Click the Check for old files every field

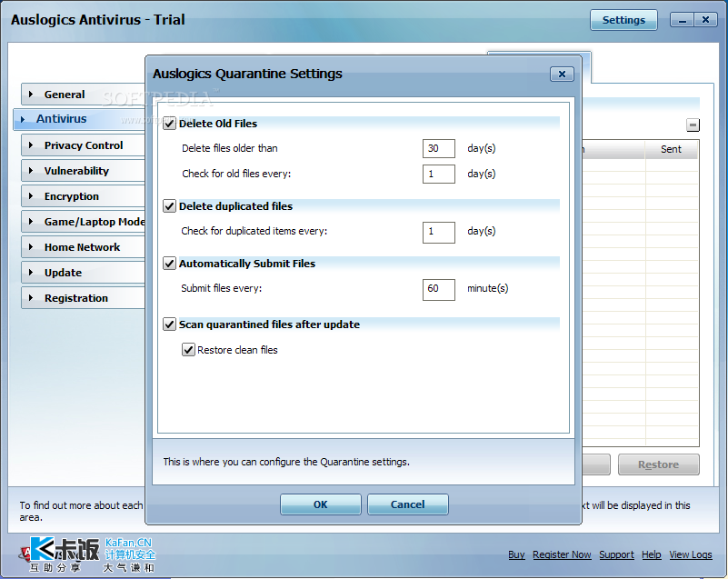(439, 175)
